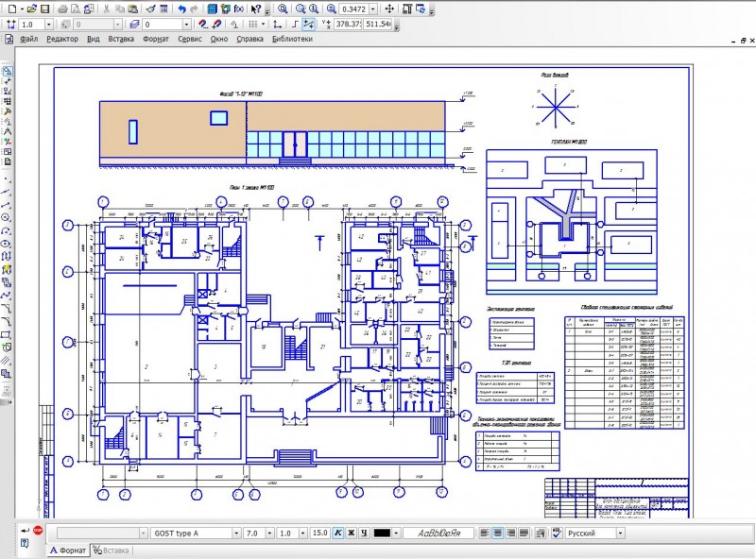
Task: Copy properties with brush icon
Action: [151, 8]
